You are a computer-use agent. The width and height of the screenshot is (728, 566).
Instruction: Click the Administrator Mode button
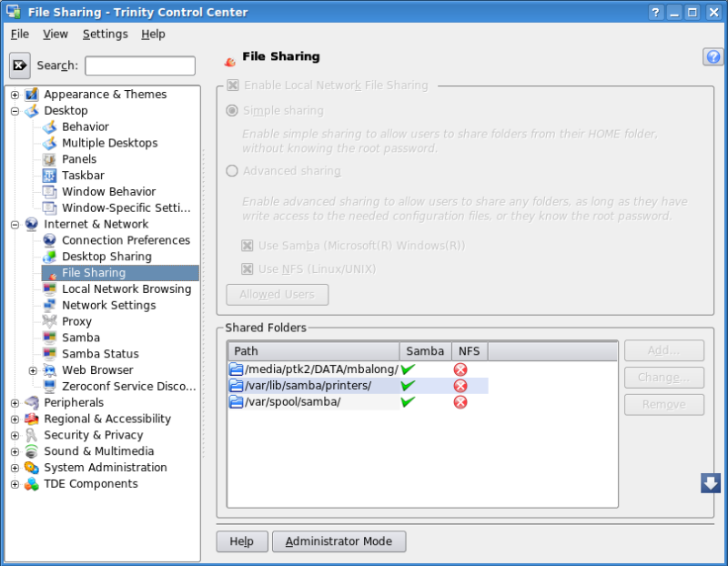pyautogui.click(x=339, y=541)
